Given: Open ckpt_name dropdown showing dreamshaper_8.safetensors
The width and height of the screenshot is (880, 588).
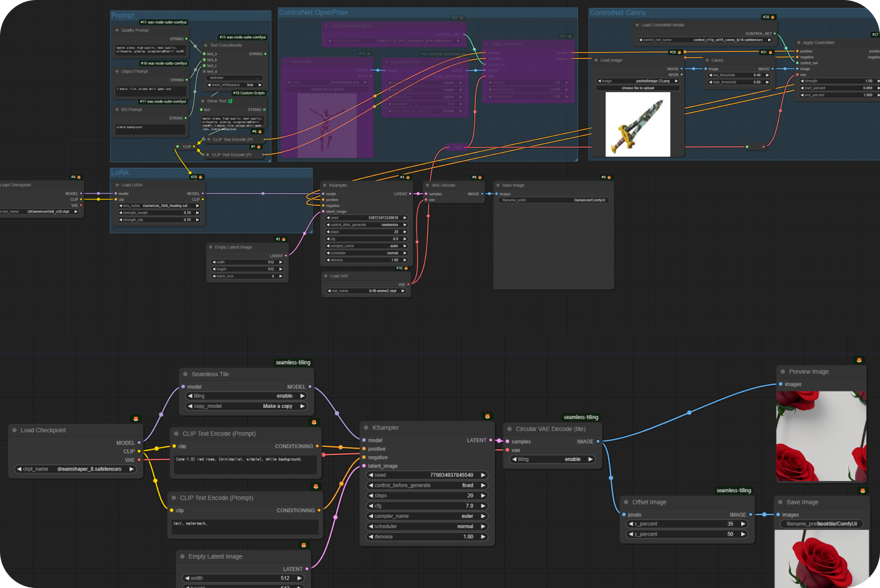Looking at the screenshot, I should click(75, 469).
